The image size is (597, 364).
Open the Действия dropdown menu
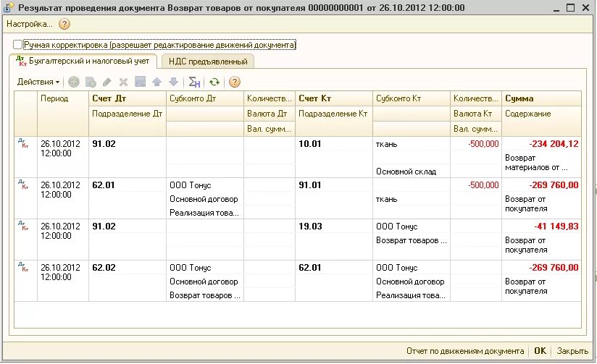pos(38,82)
